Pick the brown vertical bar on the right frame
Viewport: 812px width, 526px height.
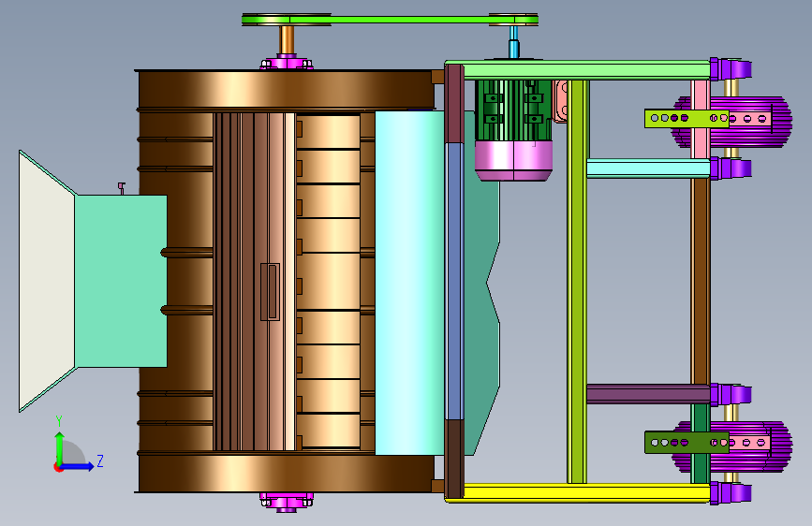(x=701, y=281)
